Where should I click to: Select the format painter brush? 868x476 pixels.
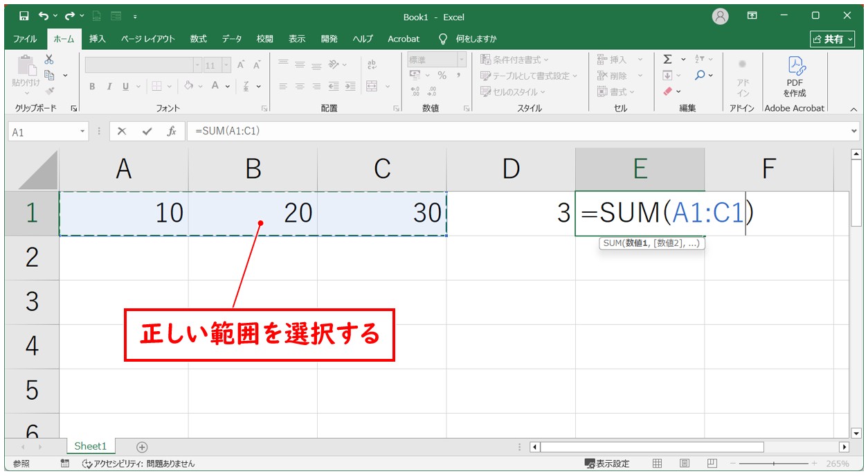coord(49,90)
